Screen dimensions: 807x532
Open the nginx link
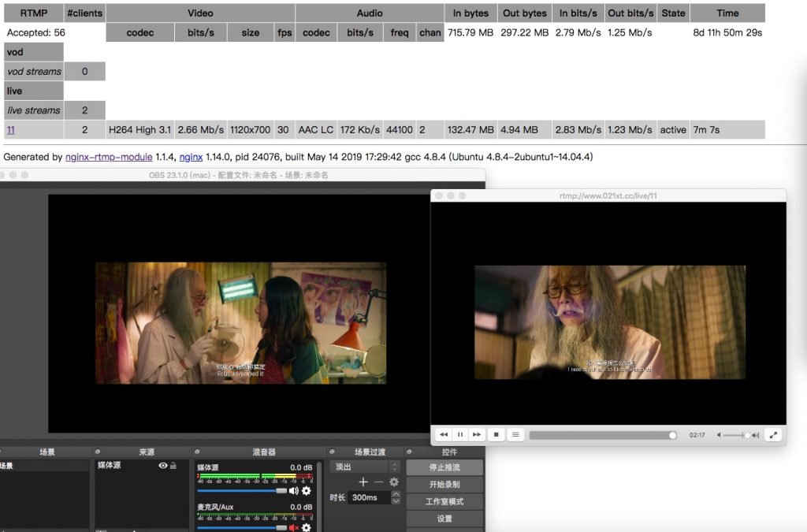coord(191,157)
